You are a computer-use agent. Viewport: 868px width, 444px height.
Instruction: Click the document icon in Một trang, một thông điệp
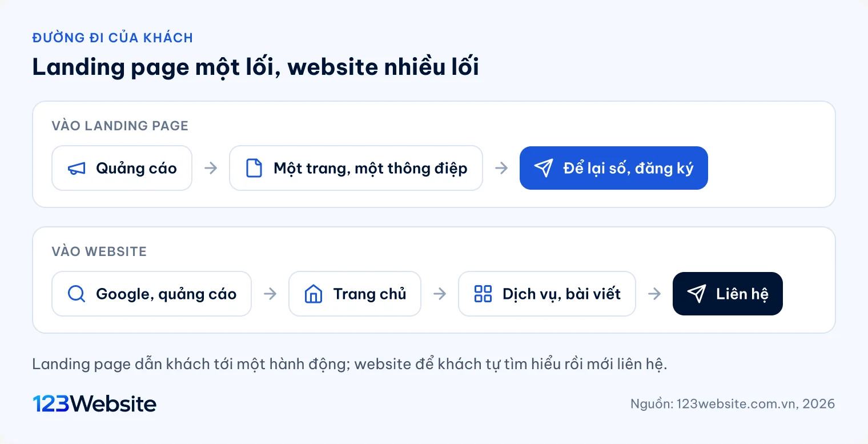point(254,168)
